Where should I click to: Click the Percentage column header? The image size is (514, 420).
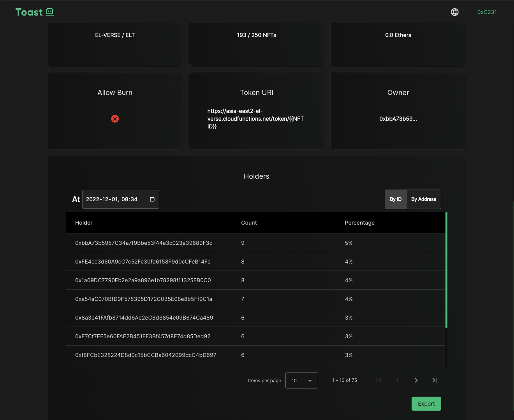tap(360, 223)
